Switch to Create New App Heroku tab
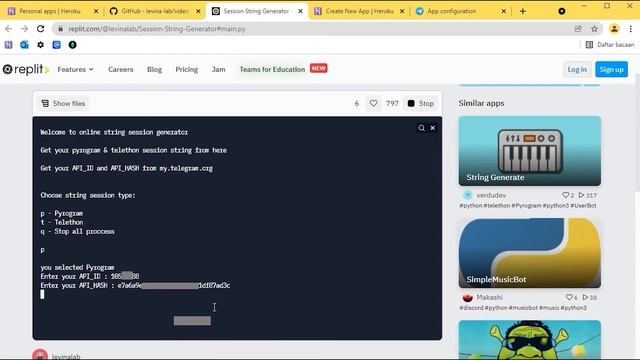Image resolution: width=640 pixels, height=360 pixels. coord(359,11)
